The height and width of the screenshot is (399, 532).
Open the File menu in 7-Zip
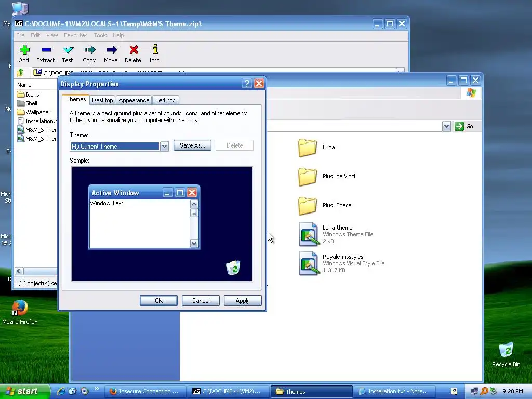(x=20, y=35)
